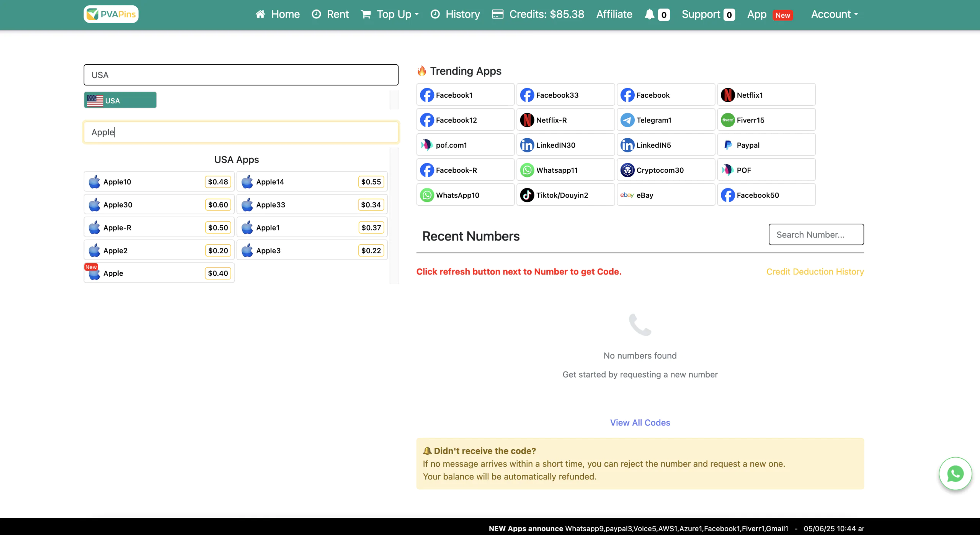Open the Rent page
This screenshot has width=980, height=535.
[x=330, y=14]
